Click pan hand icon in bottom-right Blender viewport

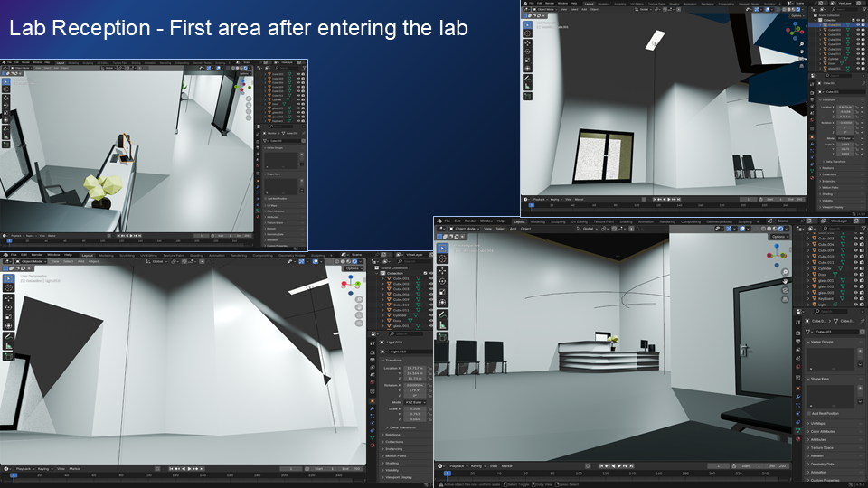coord(785,281)
